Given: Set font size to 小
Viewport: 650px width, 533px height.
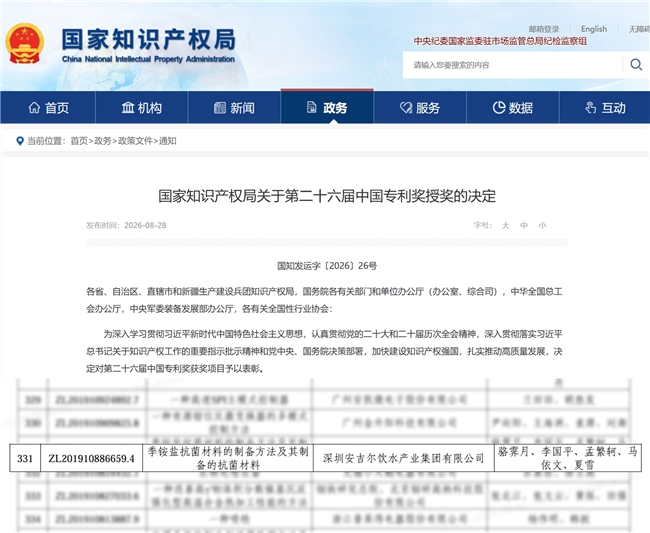Looking at the screenshot, I should tap(542, 225).
